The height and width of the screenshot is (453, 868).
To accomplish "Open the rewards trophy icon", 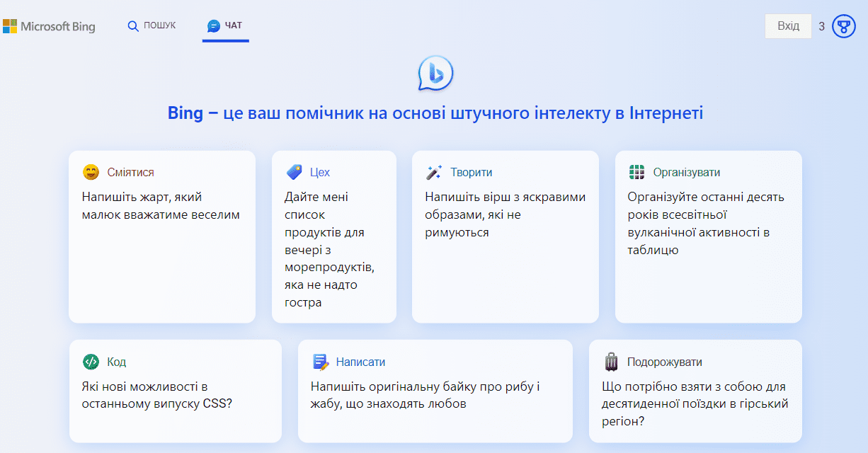I will (x=844, y=27).
